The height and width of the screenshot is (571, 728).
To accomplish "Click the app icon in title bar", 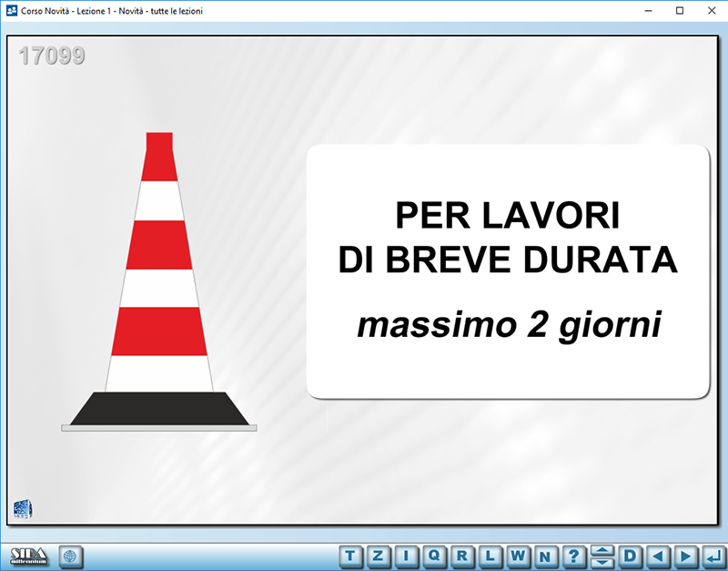I will click(x=11, y=10).
